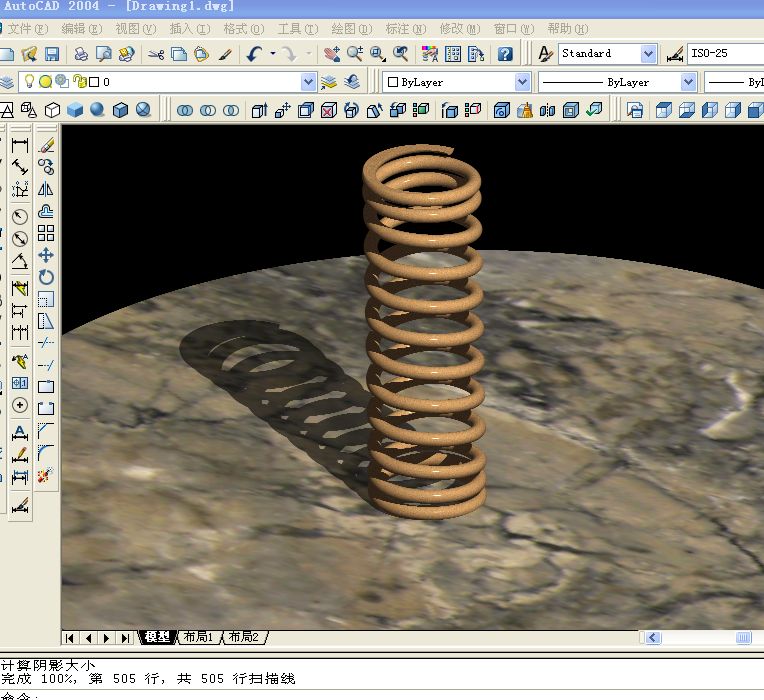Expand the ByLayer color dropdown
Screen dimensions: 764x700
click(522, 82)
